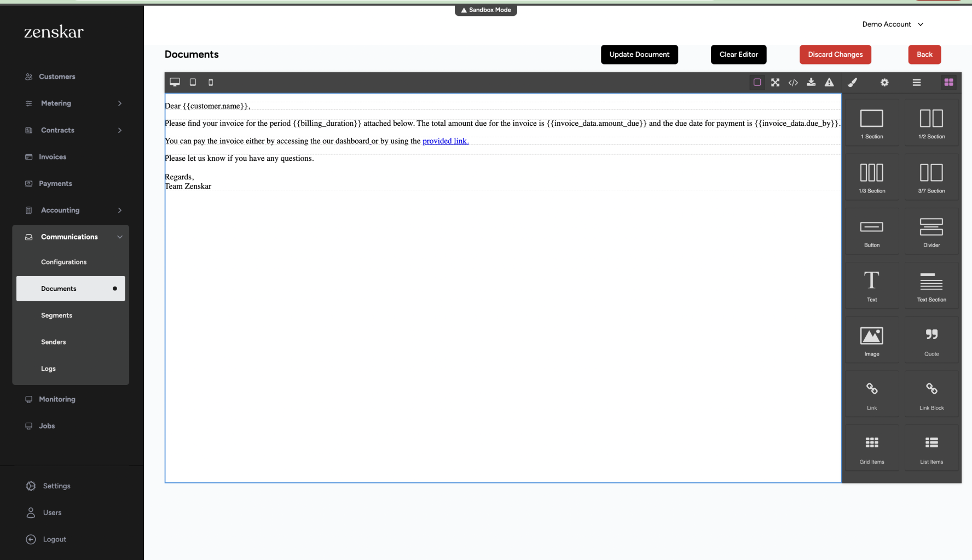This screenshot has height=560, width=972.
Task: Pick the Button block
Action: (872, 231)
